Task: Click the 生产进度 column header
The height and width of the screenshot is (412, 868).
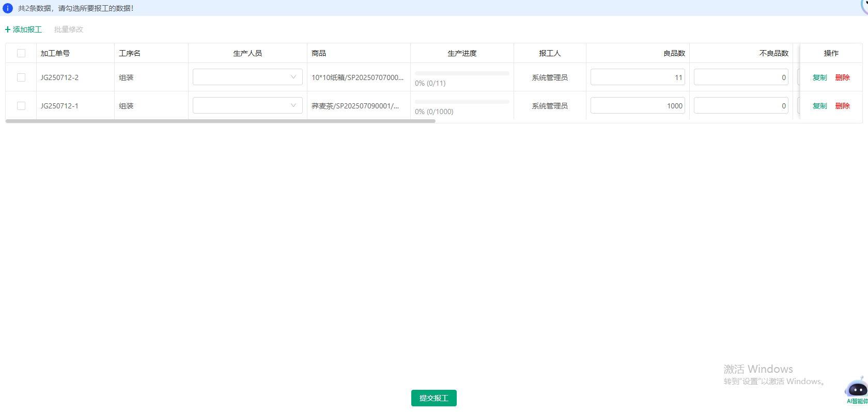Action: pyautogui.click(x=462, y=53)
